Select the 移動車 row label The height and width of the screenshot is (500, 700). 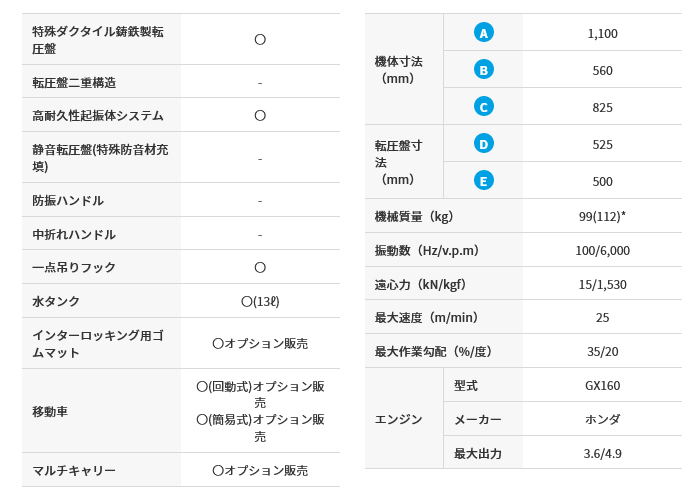click(x=50, y=411)
